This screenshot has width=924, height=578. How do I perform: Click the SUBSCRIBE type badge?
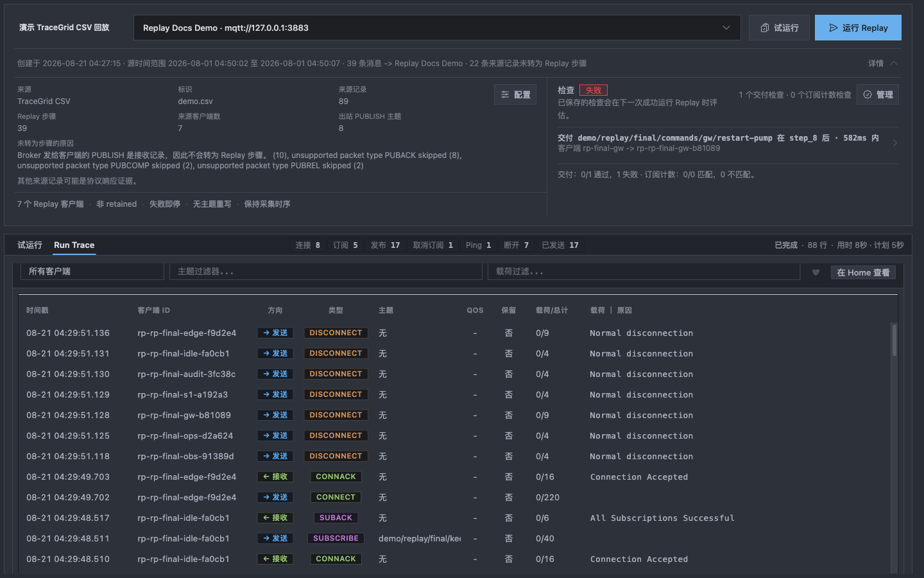336,538
